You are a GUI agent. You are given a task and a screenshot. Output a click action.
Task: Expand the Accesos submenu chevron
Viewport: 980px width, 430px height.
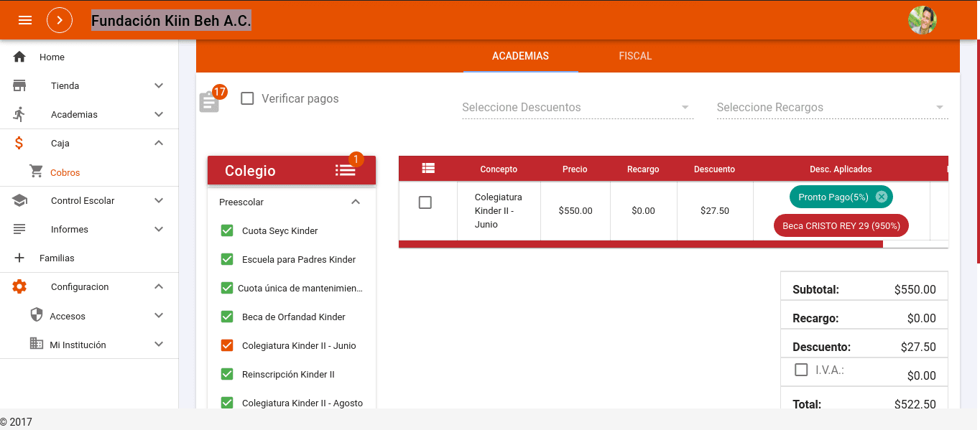pos(159,315)
